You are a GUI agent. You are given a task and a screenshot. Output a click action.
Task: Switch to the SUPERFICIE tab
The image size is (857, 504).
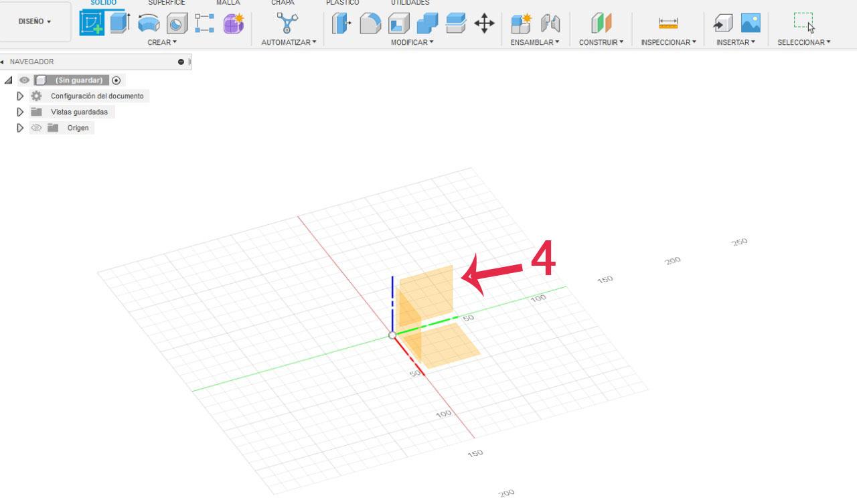coord(167,3)
